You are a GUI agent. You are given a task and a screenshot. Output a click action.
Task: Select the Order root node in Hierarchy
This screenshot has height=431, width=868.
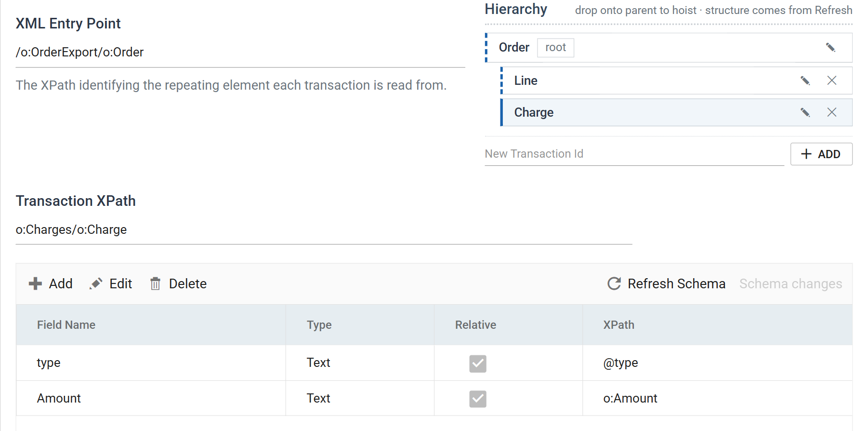pyautogui.click(x=669, y=48)
